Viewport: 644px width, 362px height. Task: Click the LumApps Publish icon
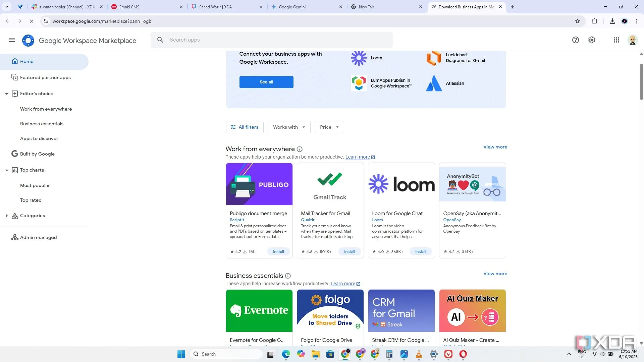pyautogui.click(x=359, y=83)
